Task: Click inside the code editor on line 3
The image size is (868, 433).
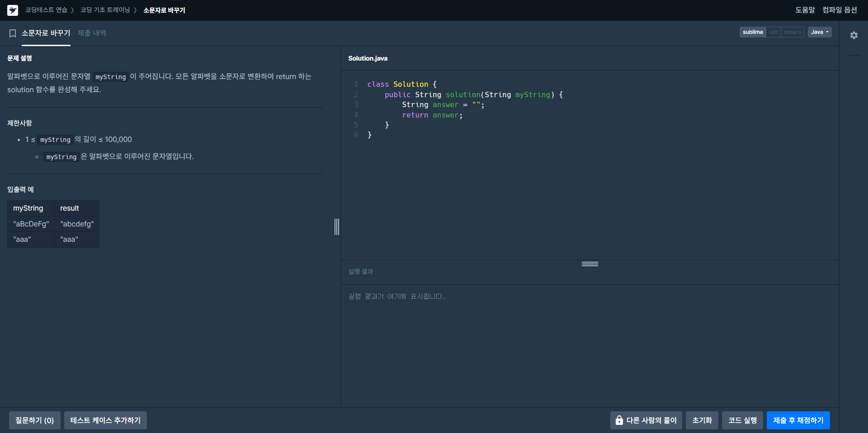Action: [x=443, y=105]
